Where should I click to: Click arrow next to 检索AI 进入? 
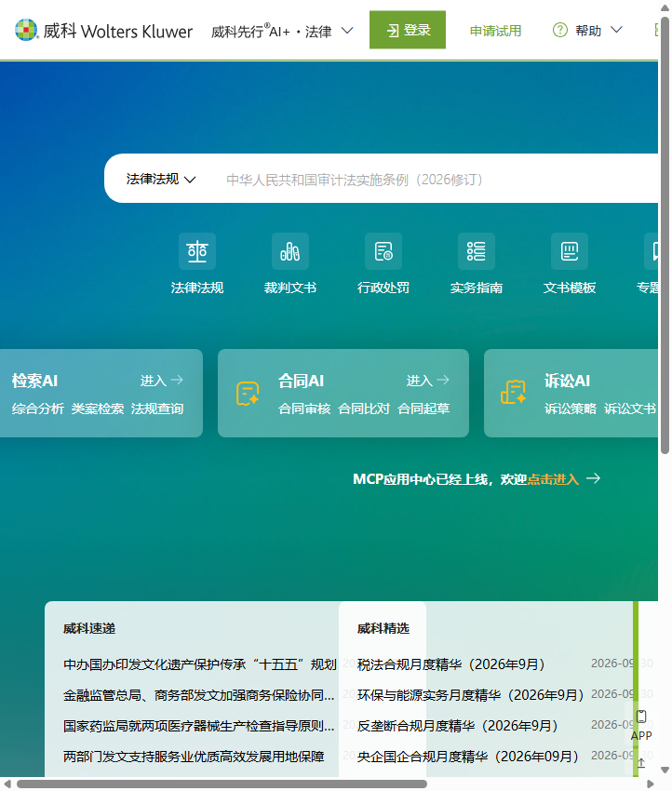pyautogui.click(x=177, y=380)
